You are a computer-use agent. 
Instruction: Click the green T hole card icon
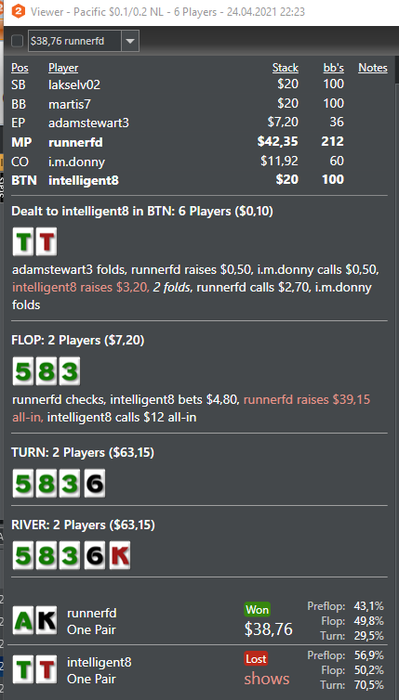point(23,242)
